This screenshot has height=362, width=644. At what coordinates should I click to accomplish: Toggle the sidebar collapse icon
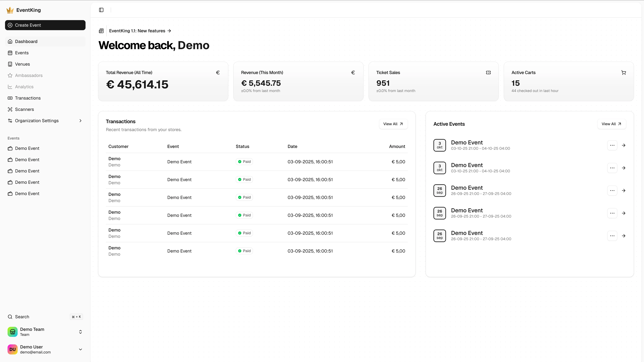[101, 10]
